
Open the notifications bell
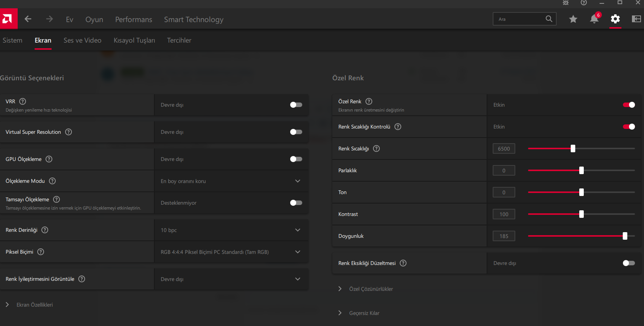594,19
